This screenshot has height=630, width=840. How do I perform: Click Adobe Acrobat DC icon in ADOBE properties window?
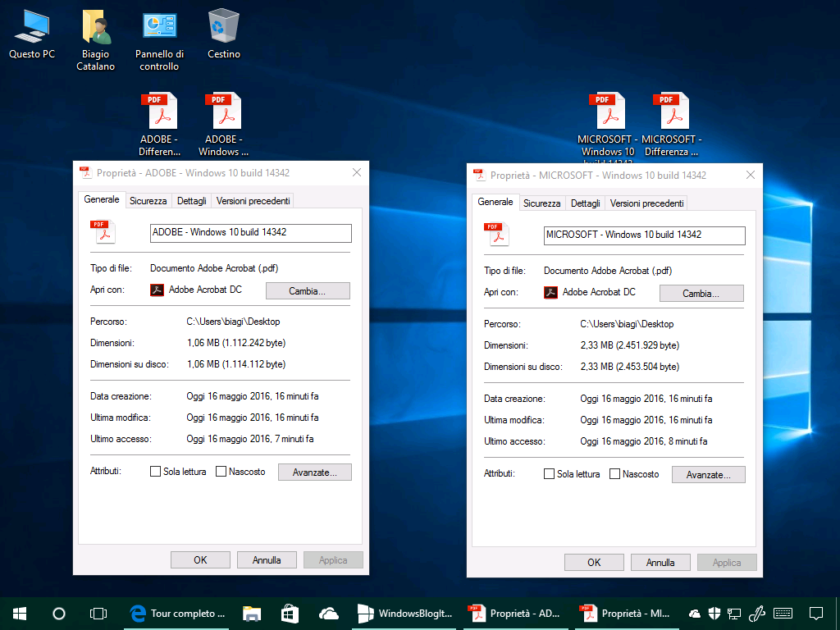(x=157, y=290)
